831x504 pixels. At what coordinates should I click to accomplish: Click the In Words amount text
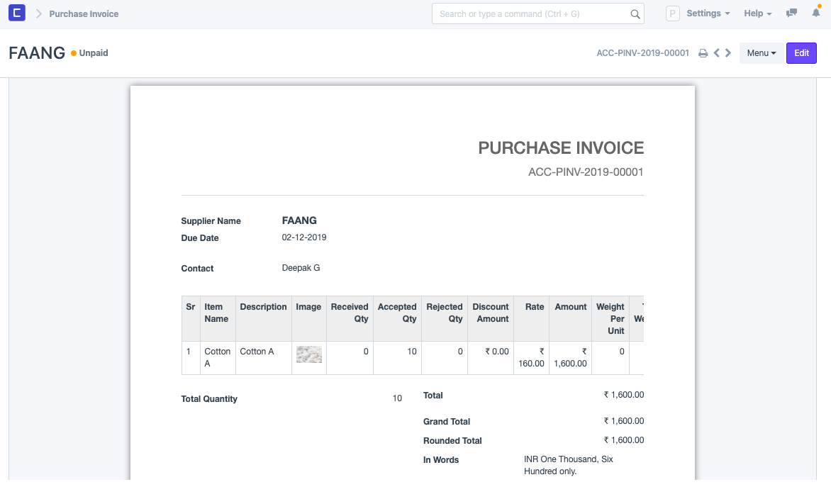point(569,465)
